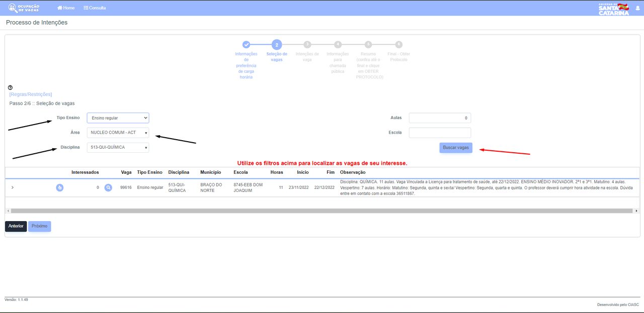Expand the row for vaga 99616
This screenshot has height=313, width=644.
click(12, 187)
